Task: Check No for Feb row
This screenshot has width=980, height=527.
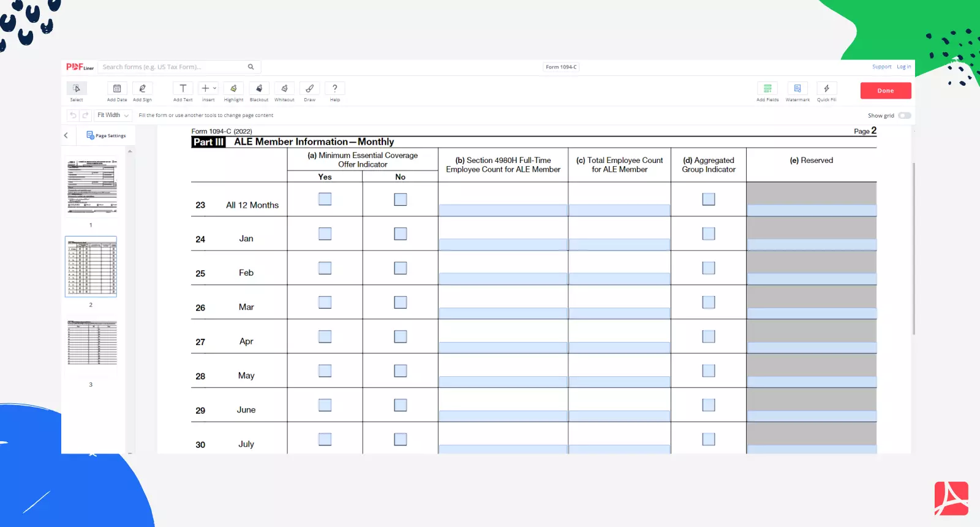Action: pos(401,268)
